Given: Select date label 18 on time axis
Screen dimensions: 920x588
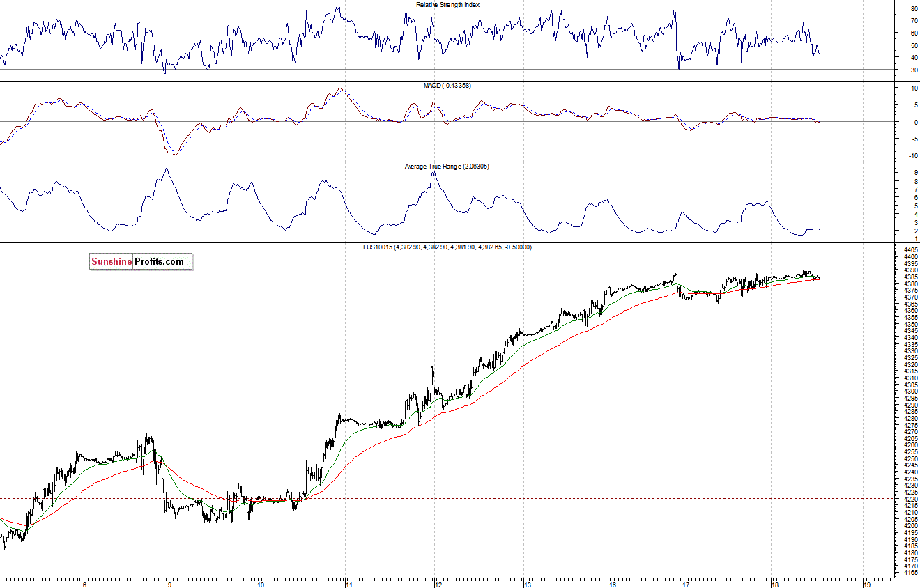Looking at the screenshot, I should [774, 585].
